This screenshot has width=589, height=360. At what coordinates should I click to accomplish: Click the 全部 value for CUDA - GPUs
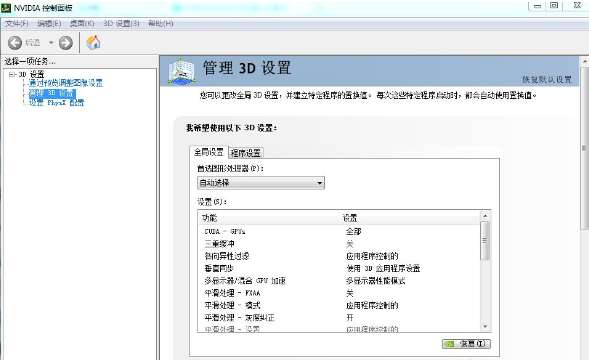(353, 231)
